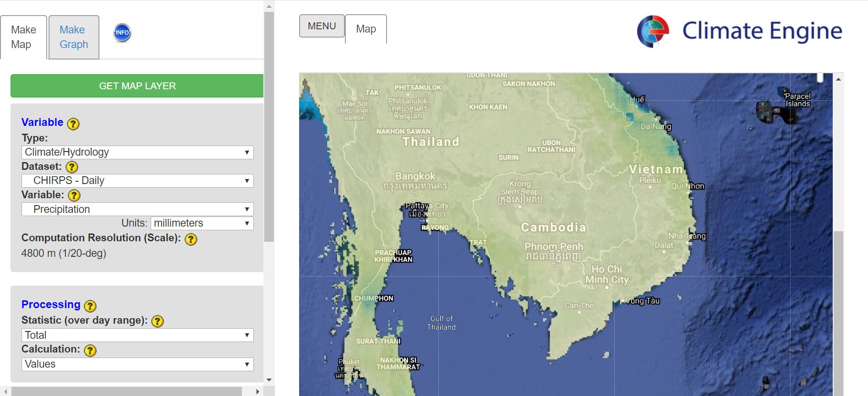The image size is (868, 396).
Task: Open the Calculation dropdown showing Values
Action: (137, 364)
